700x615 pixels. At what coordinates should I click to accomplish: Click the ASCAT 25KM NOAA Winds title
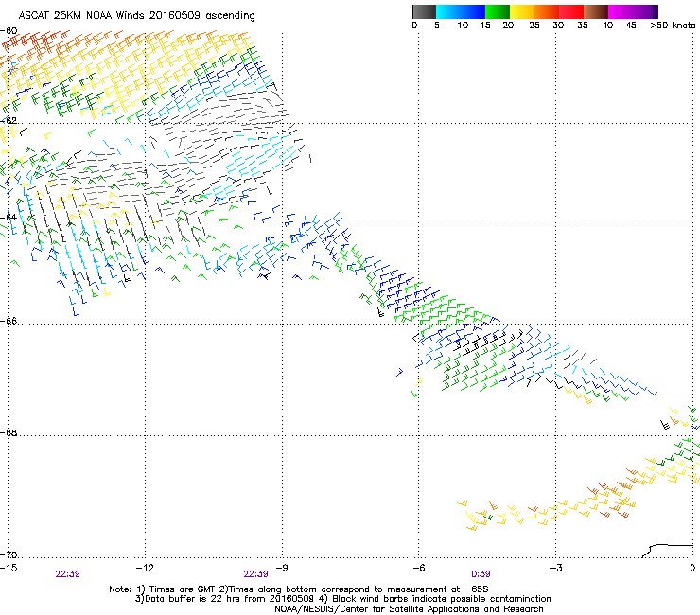(136, 16)
